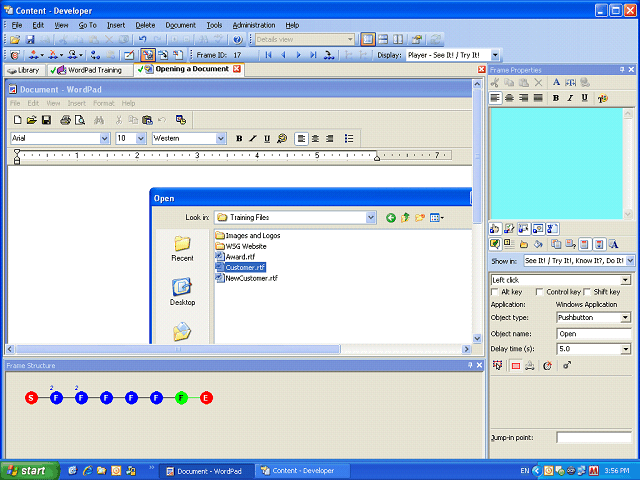
Task: Open Recent places in Open dialog
Action: pos(182,249)
